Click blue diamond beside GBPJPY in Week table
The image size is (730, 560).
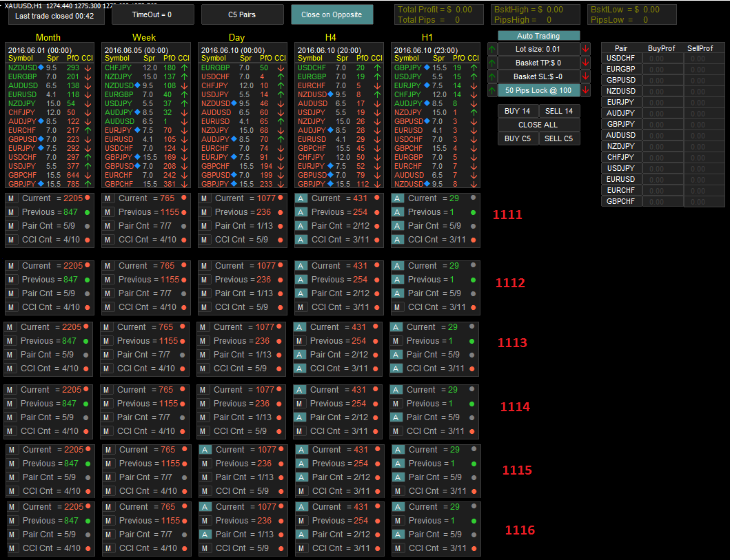coord(137,157)
